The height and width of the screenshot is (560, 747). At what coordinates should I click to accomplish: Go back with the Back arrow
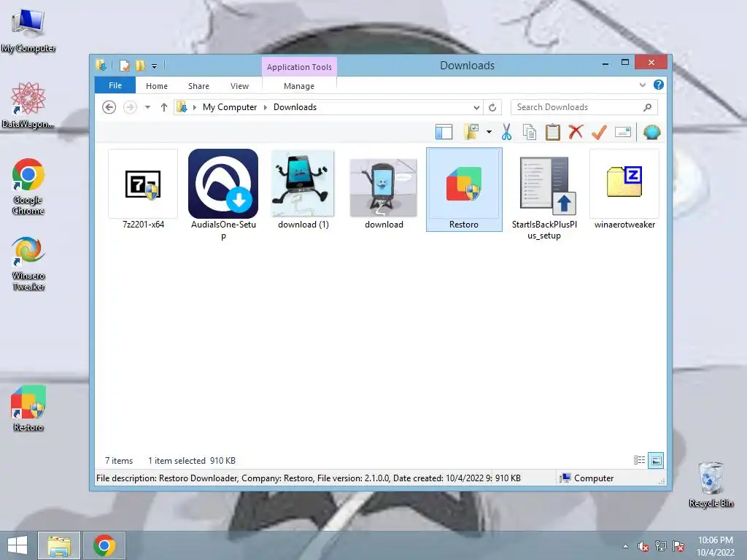click(109, 107)
